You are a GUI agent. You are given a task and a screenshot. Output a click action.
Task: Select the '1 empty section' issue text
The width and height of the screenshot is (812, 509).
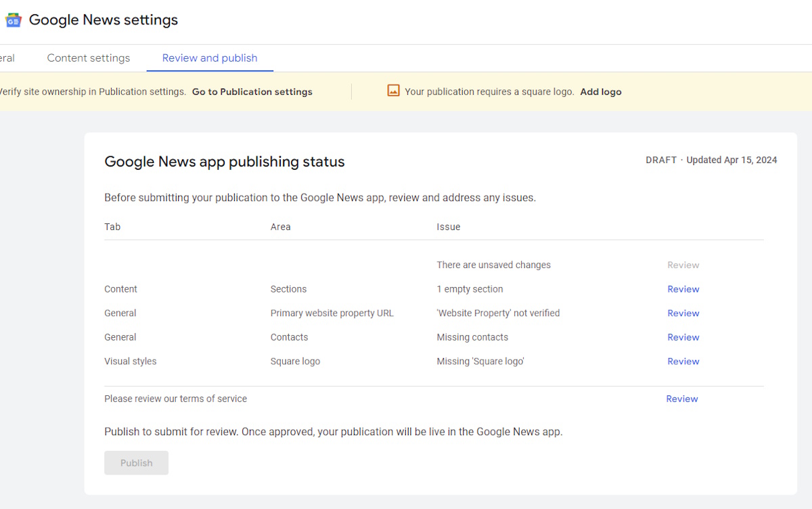pyautogui.click(x=470, y=289)
